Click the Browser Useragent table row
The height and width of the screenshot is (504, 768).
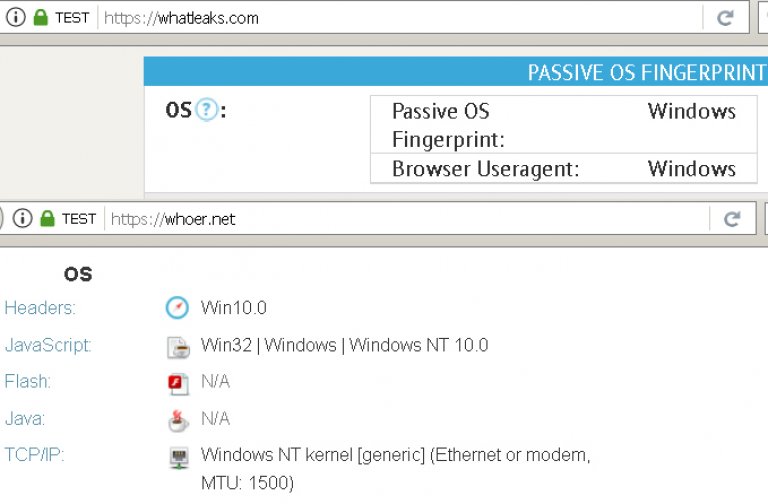pos(564,168)
